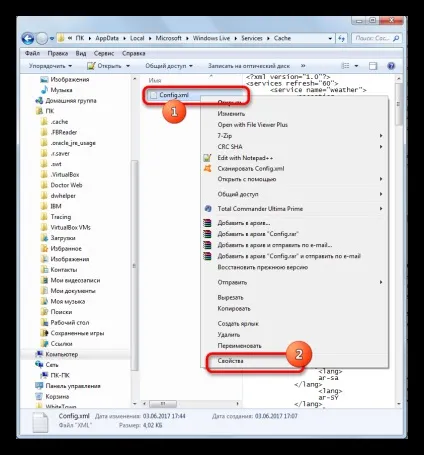
Task: Select the Config.xml file
Action: [x=174, y=95]
